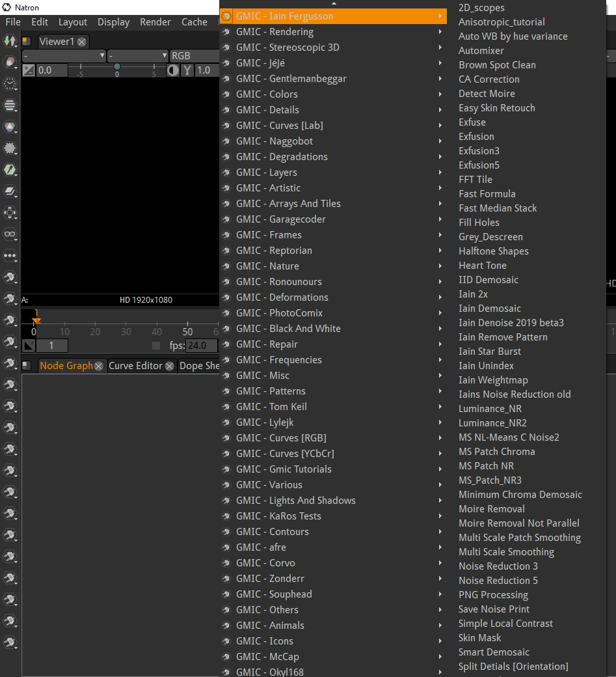Enable the fps lock checkbox

tap(156, 346)
